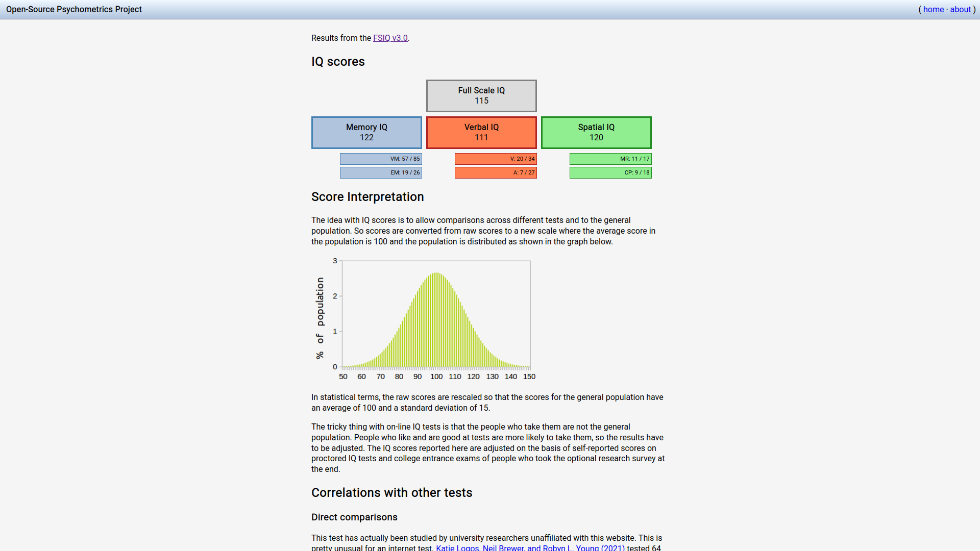This screenshot has width=980, height=551.
Task: Select the Memory IQ 122 box
Action: pos(366,132)
